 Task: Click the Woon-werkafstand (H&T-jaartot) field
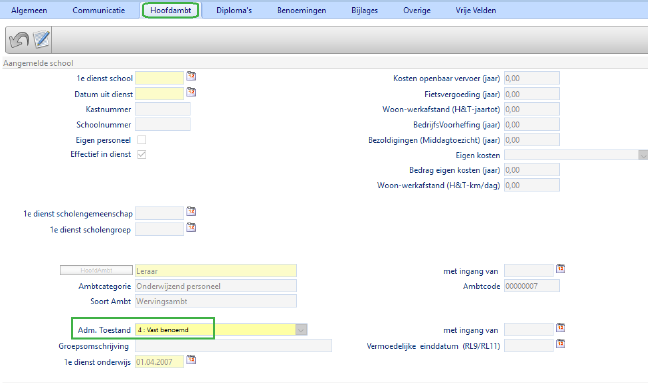click(532, 109)
